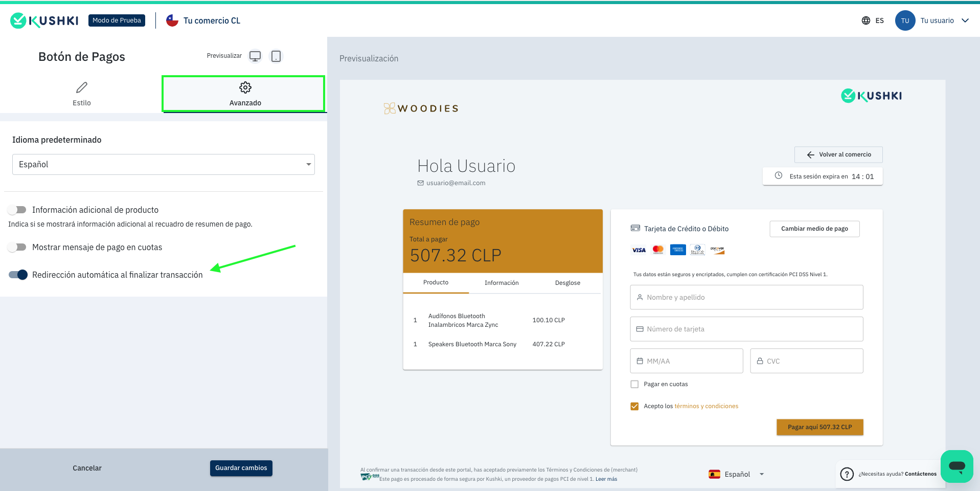Image resolution: width=980 pixels, height=491 pixels.
Task: Click the Discover card icon
Action: [x=717, y=250]
